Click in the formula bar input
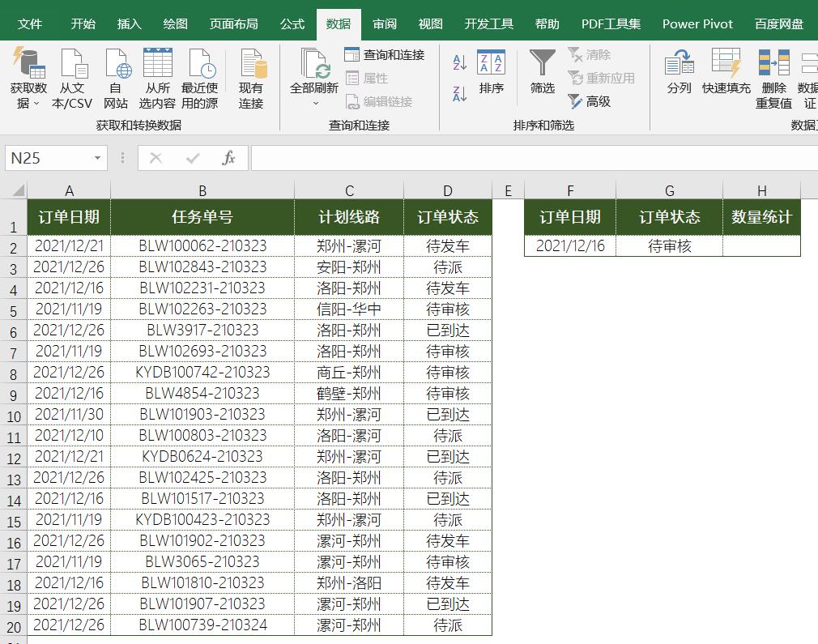Viewport: 818px width, 644px height. (535, 158)
